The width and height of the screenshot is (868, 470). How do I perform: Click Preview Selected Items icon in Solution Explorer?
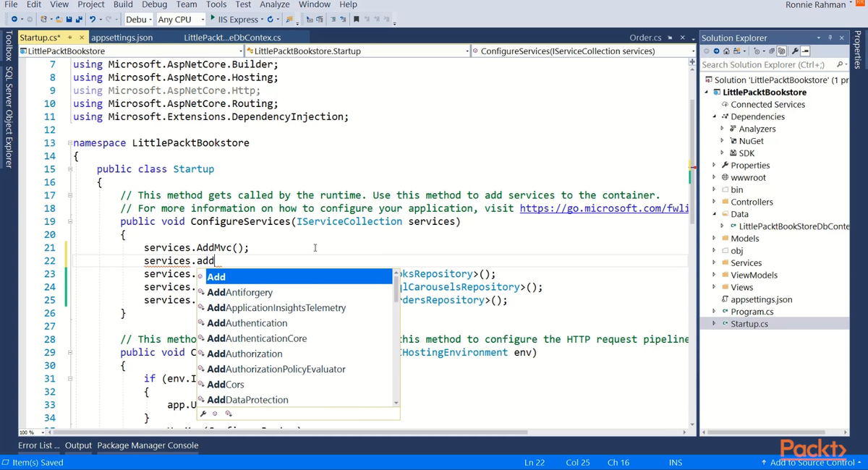(x=805, y=51)
